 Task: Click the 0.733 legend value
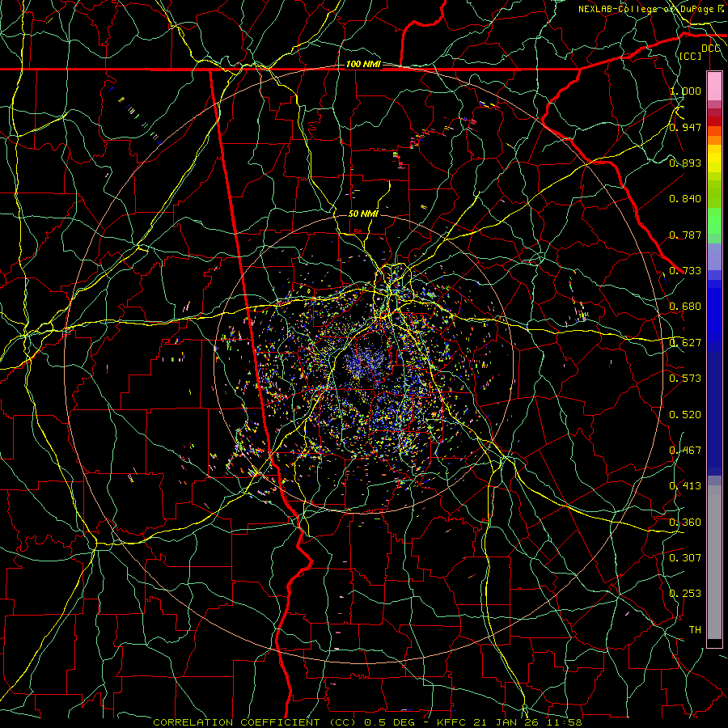pyautogui.click(x=685, y=270)
